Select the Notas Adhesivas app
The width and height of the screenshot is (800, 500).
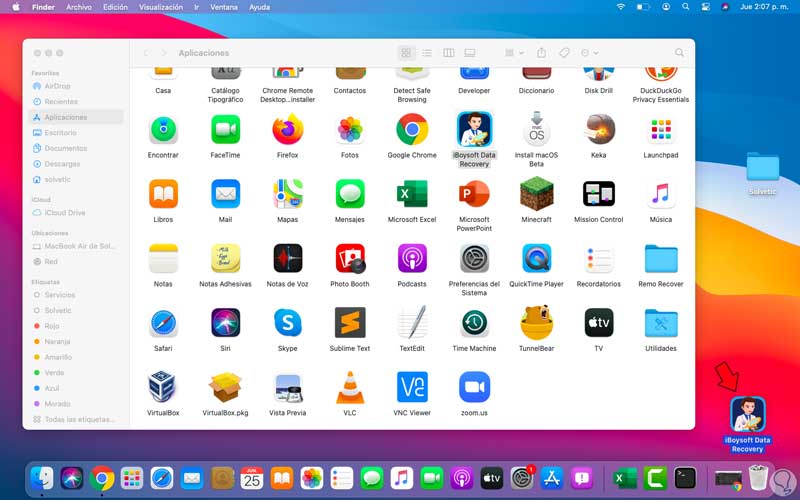[225, 259]
